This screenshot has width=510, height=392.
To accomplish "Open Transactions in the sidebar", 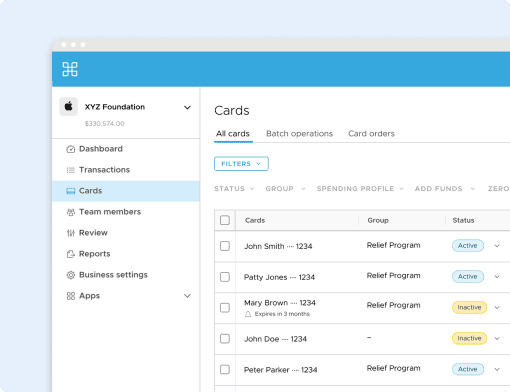I will [x=126, y=170].
